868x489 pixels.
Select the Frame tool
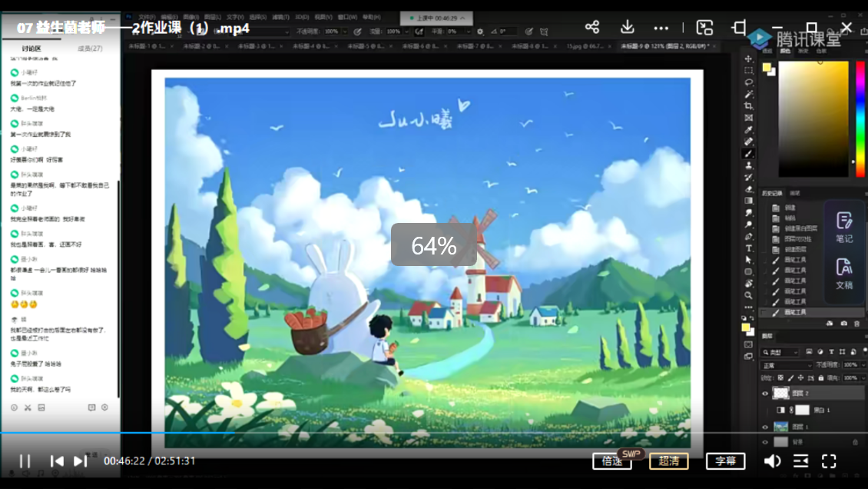click(748, 118)
